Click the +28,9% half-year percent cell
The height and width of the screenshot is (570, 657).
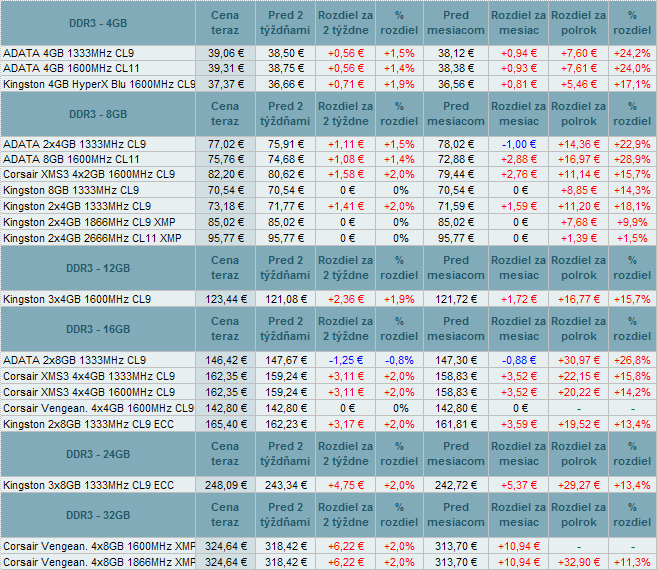tap(632, 159)
